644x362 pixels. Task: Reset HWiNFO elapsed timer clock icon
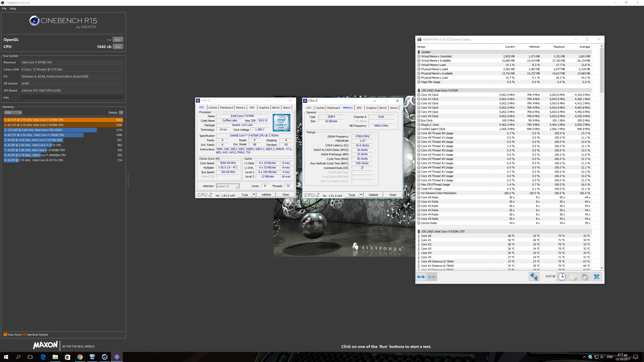coord(562,277)
